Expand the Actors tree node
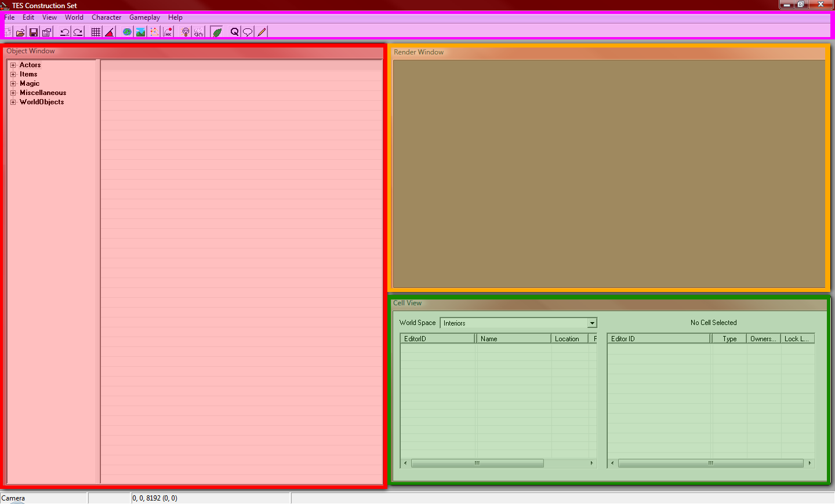The height and width of the screenshot is (504, 835). click(x=13, y=65)
